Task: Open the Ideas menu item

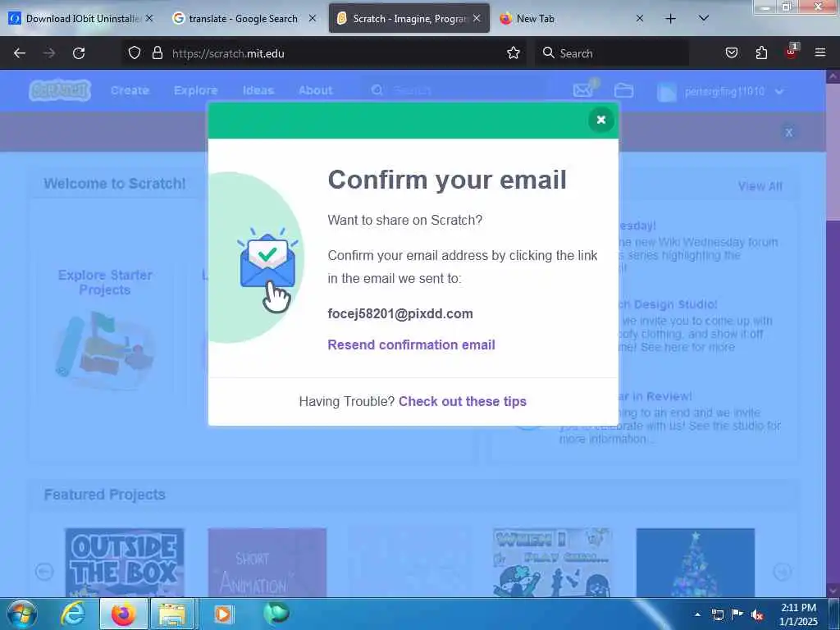Action: (x=258, y=90)
